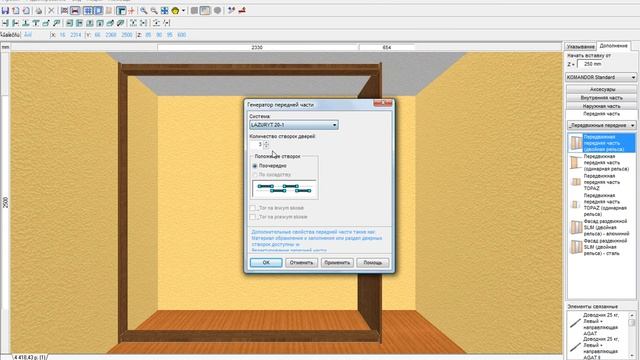Click the Save floppy disk icon
This screenshot has width=640, height=360.
(x=5, y=11)
